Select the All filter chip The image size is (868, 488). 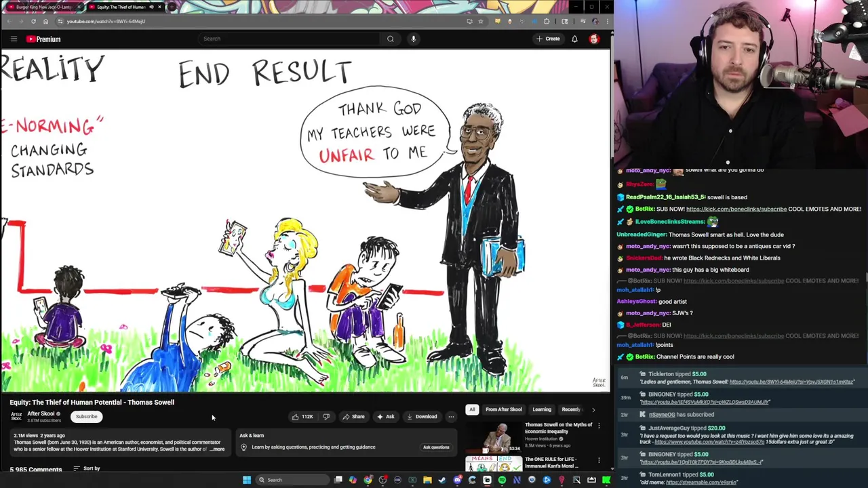[472, 409]
